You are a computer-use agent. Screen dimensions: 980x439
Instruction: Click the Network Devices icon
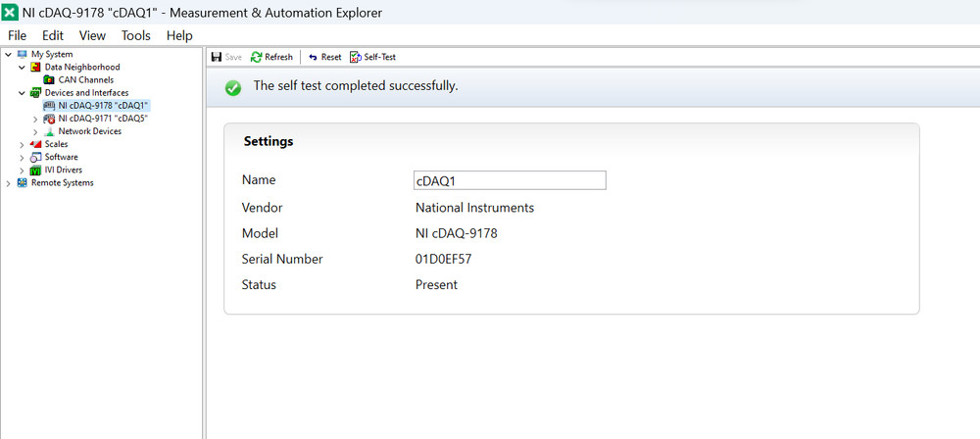coord(49,131)
